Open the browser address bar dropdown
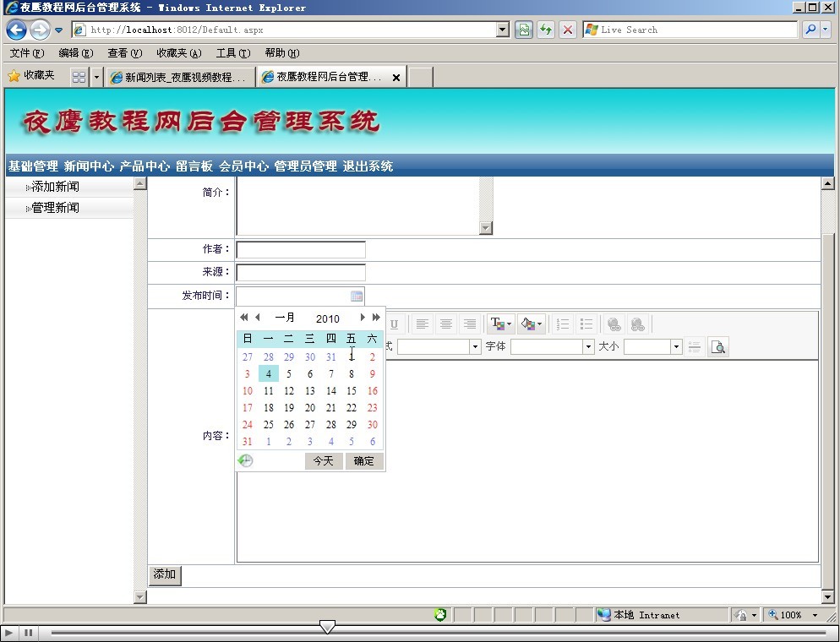Image resolution: width=840 pixels, height=642 pixels. [x=503, y=30]
